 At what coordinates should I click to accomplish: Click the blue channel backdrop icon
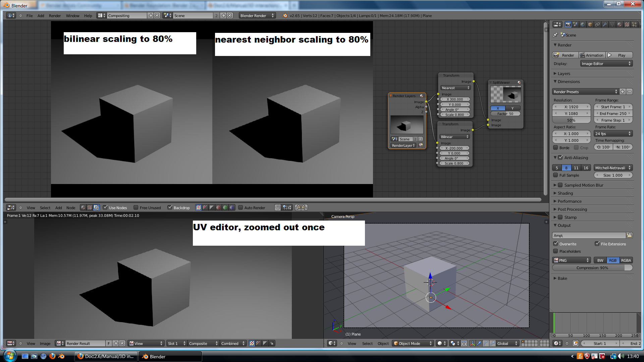(x=232, y=207)
